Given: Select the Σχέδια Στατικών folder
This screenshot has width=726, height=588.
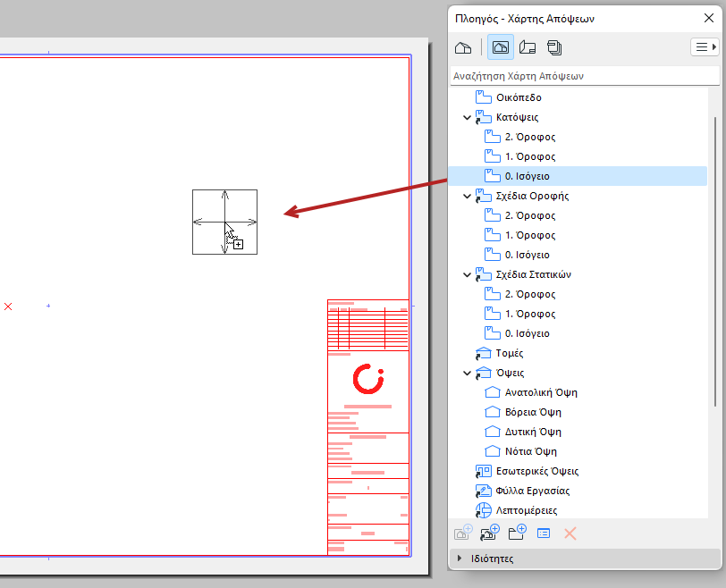Looking at the screenshot, I should [x=523, y=275].
